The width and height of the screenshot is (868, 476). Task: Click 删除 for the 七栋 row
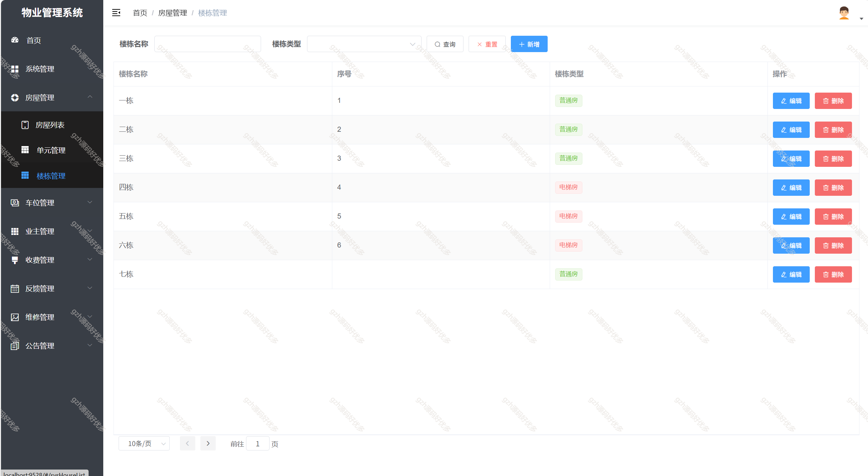point(833,274)
